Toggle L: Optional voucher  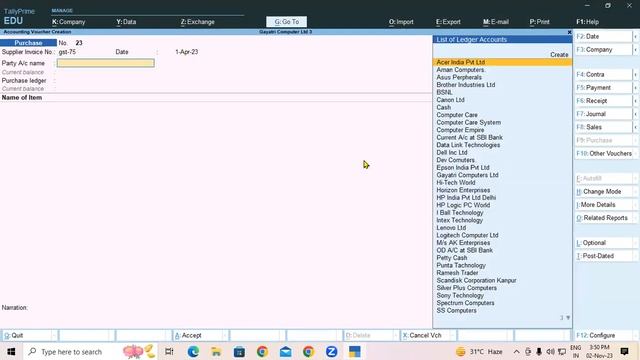603,242
